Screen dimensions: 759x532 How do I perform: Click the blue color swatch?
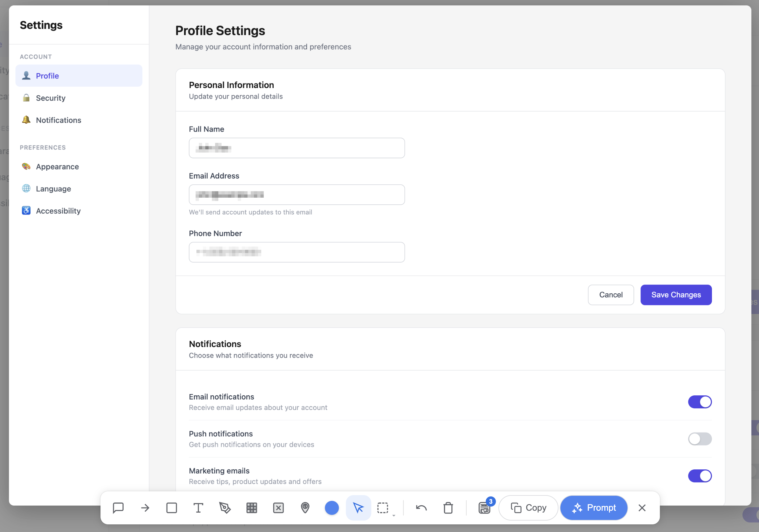coord(332,508)
